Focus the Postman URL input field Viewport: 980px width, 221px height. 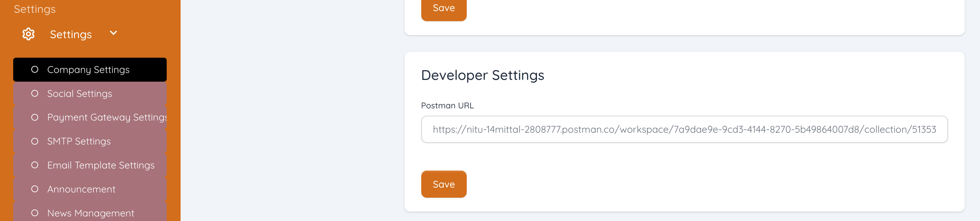click(684, 129)
